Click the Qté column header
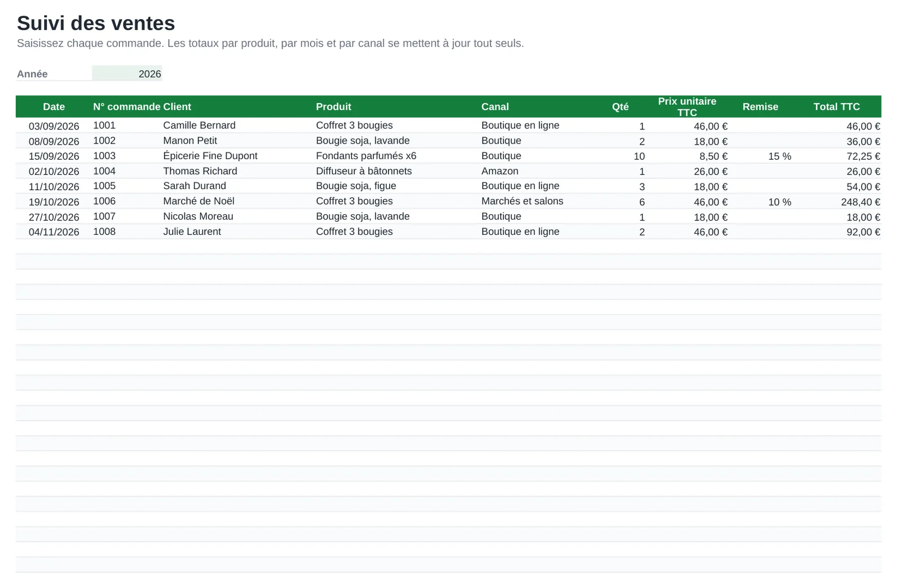The image size is (897, 588). coord(620,107)
